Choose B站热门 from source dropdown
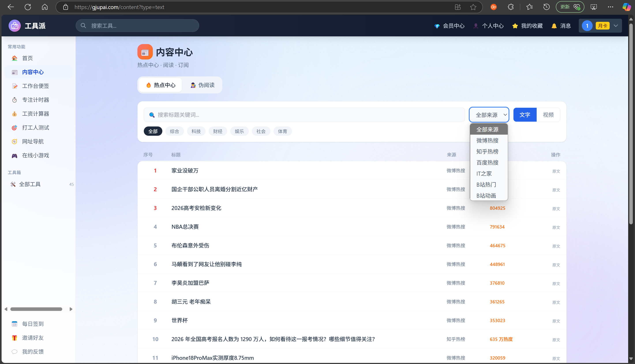Viewport: 635px width, 364px height. click(x=489, y=184)
